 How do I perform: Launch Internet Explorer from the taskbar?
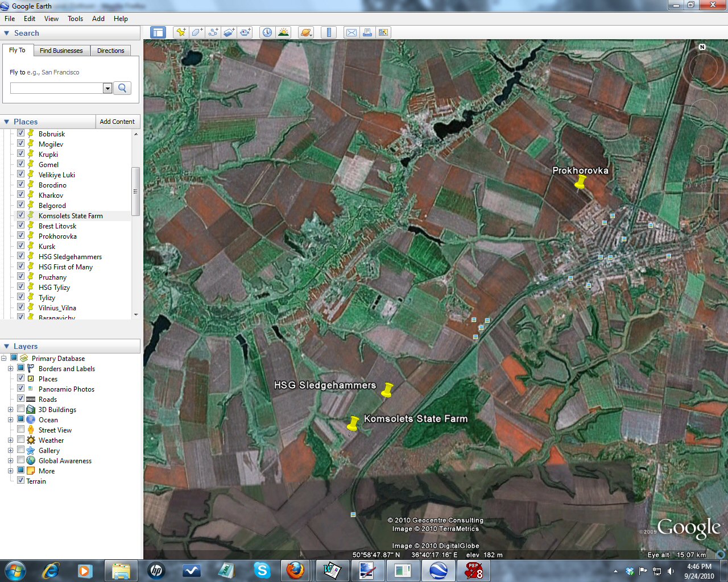[x=51, y=570]
